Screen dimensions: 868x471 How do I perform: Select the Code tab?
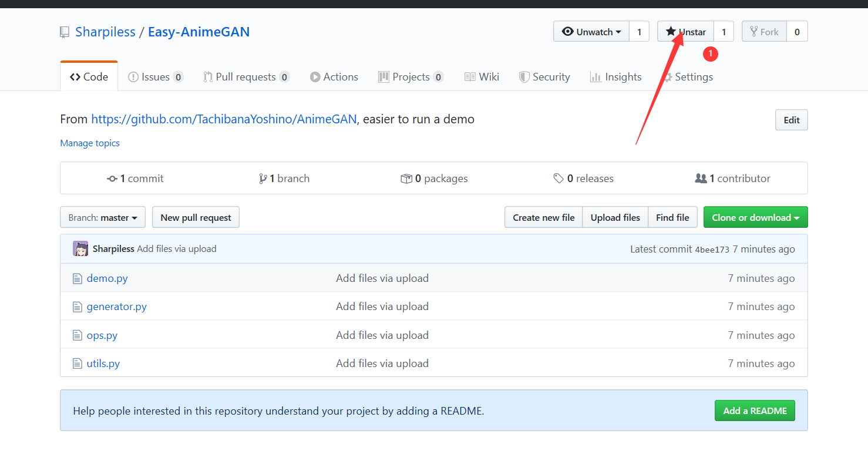coord(89,77)
